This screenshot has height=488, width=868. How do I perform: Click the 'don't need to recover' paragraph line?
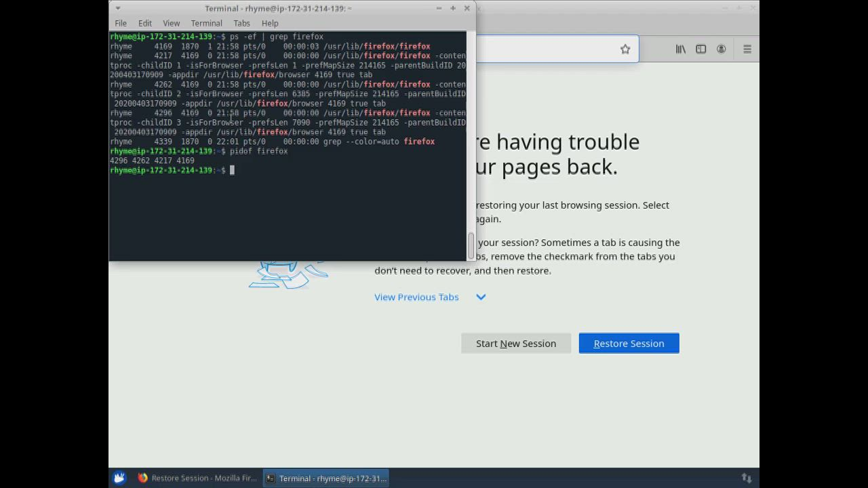462,270
